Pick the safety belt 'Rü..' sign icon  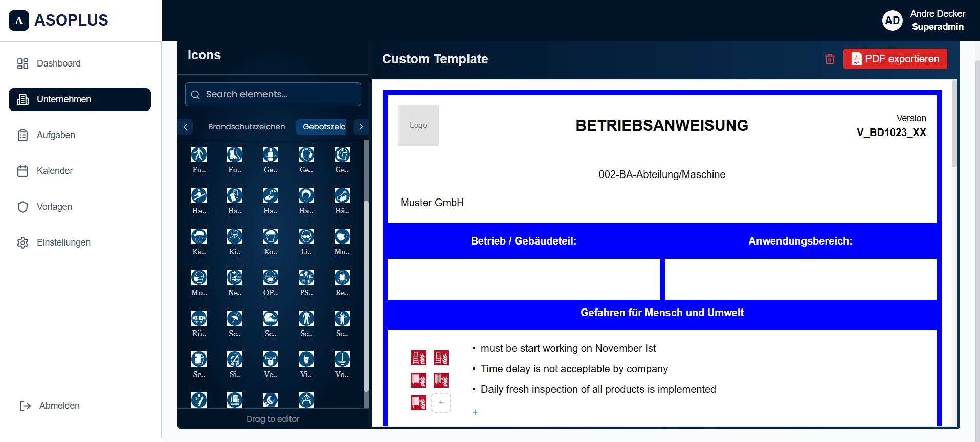[x=199, y=318]
